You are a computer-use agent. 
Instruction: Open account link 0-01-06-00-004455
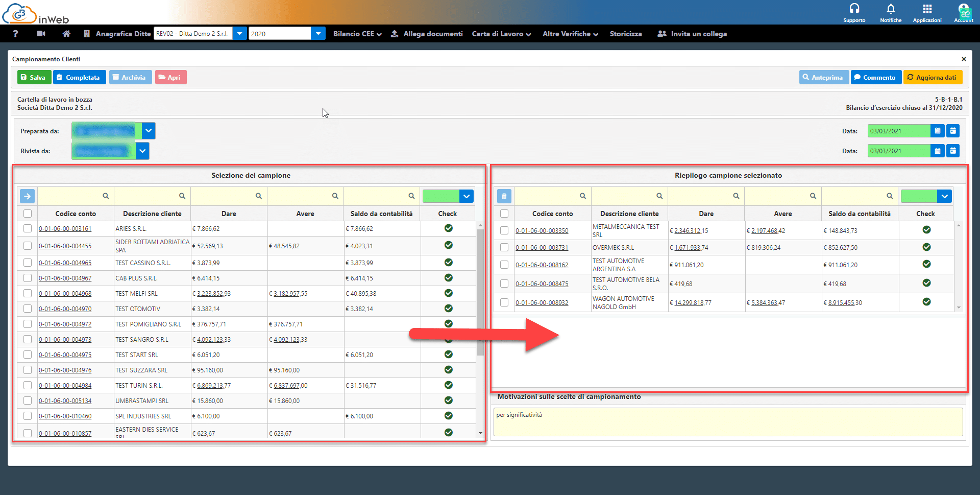tap(65, 246)
